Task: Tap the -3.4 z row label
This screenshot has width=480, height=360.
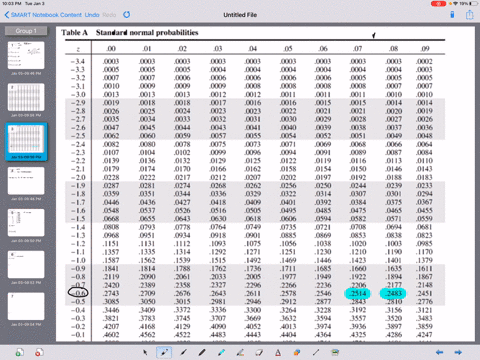Action: (78, 61)
